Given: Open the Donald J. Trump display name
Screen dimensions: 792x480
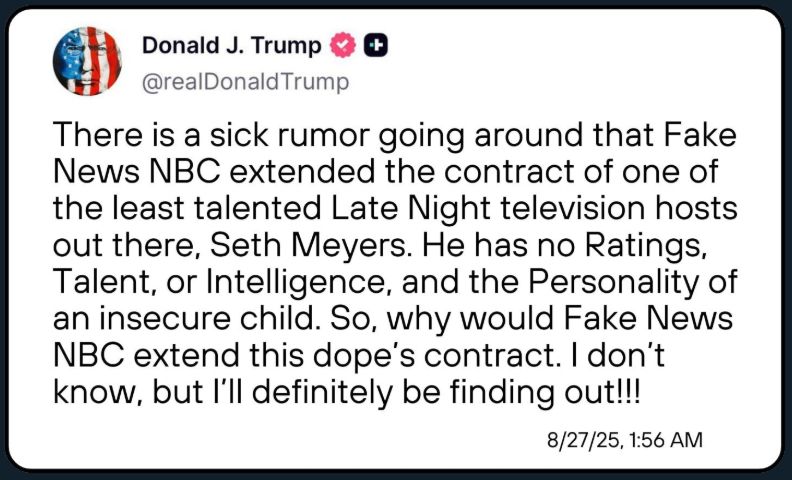Looking at the screenshot, I should [232, 45].
